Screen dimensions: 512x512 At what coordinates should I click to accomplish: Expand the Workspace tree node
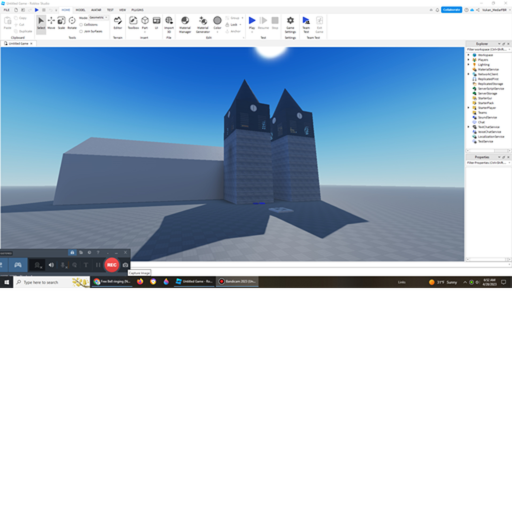pos(468,55)
